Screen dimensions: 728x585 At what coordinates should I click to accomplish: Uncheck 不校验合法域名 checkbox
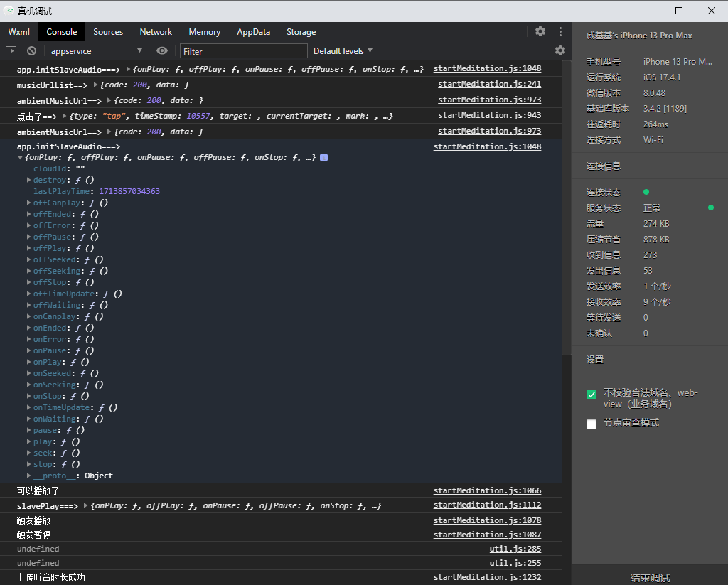click(591, 395)
